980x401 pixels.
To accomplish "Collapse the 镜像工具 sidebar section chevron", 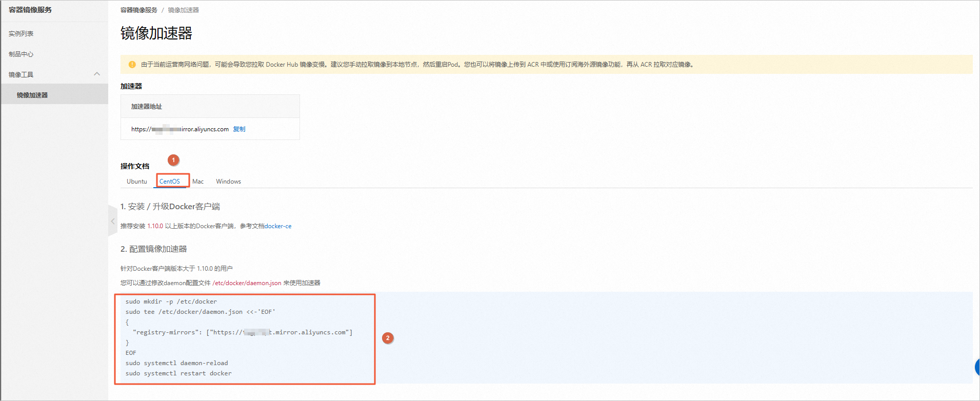I will (x=97, y=74).
